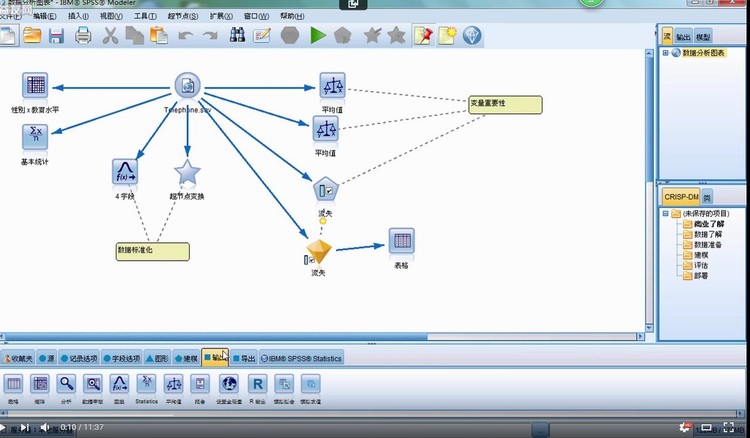
Task: Select the 4 字段 transform node
Action: pos(125,172)
